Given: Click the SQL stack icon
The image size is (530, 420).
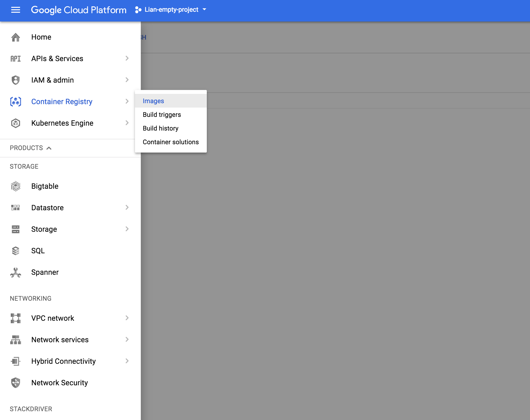Looking at the screenshot, I should (x=15, y=251).
